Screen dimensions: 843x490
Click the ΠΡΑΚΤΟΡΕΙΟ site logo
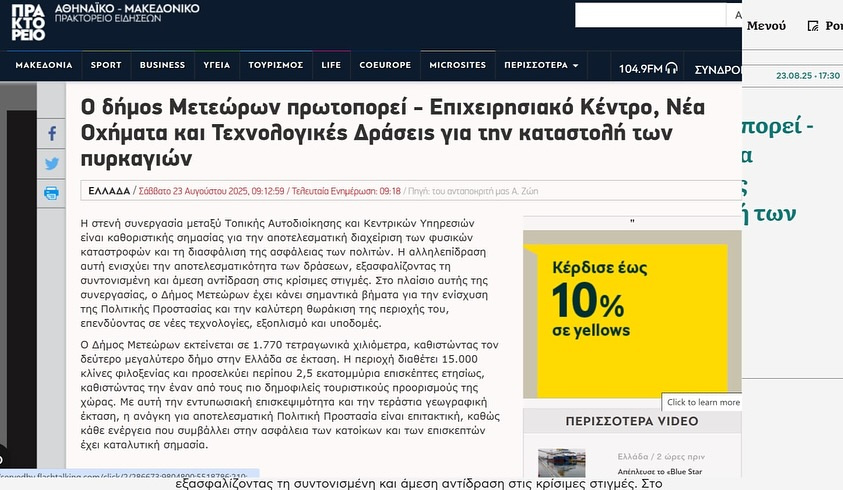(27, 21)
